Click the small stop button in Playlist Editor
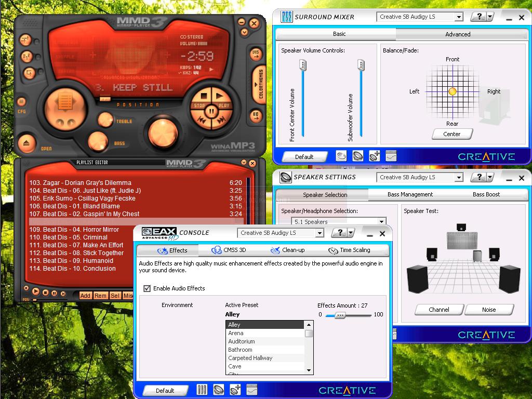This screenshot has height=399, width=532. click(46, 292)
